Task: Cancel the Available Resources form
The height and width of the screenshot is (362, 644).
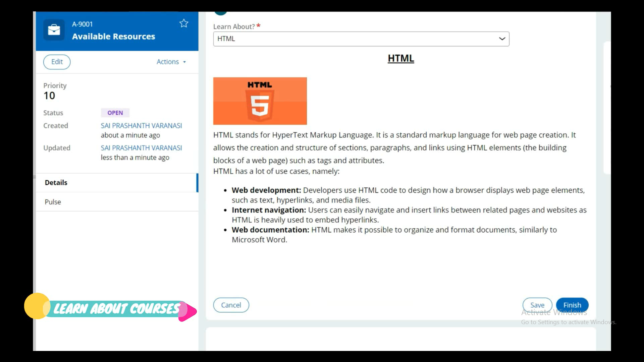Action: tap(231, 305)
